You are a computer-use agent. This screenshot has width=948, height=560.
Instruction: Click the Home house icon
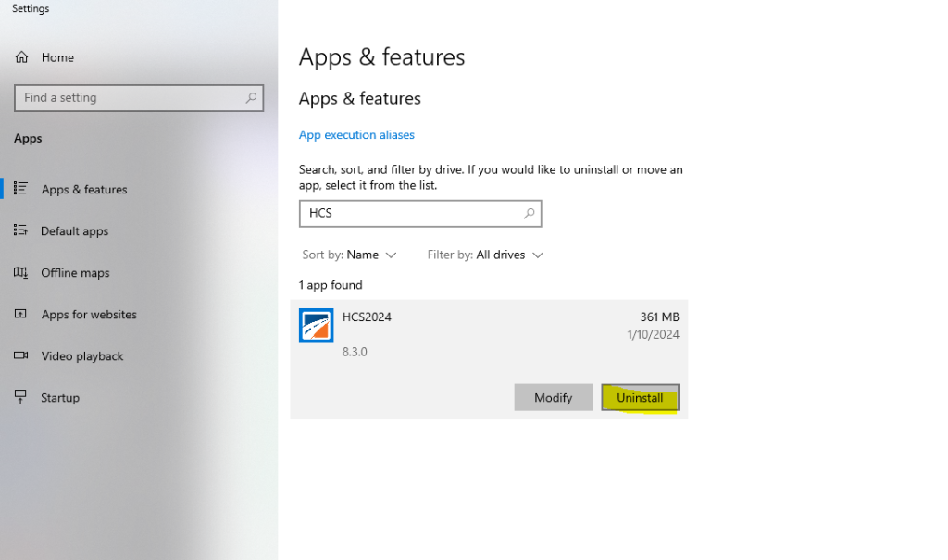pyautogui.click(x=21, y=57)
